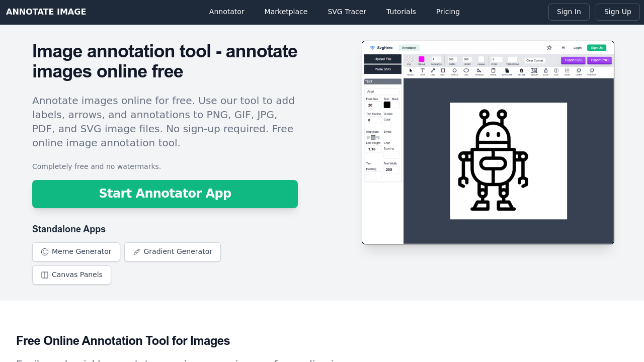Screen dimensions: 644x362
Task: Enable center text alignment
Action: click(x=373, y=137)
